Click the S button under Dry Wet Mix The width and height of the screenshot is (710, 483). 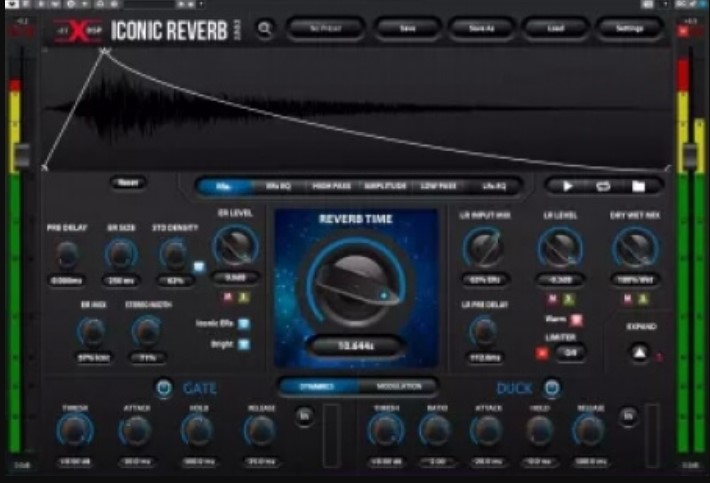coord(643,299)
